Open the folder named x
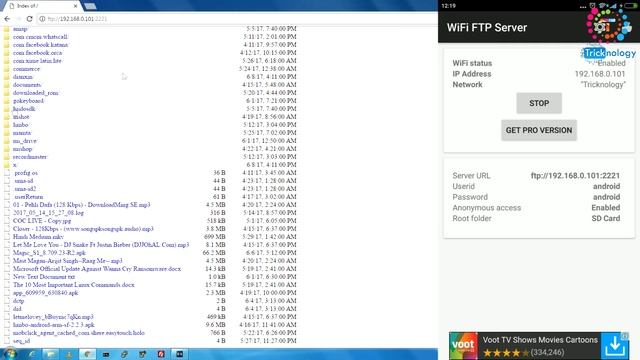The height and width of the screenshot is (360, 640). point(15,165)
